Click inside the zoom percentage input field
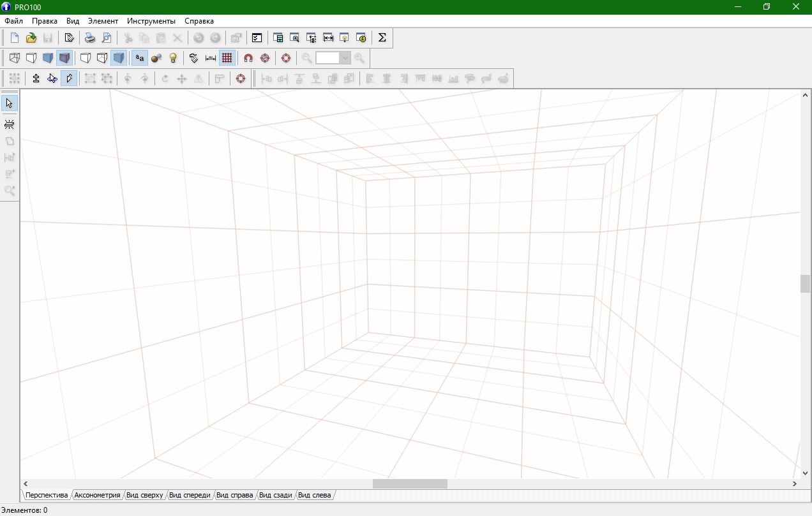Viewport: 812px width, 516px height. coord(327,58)
